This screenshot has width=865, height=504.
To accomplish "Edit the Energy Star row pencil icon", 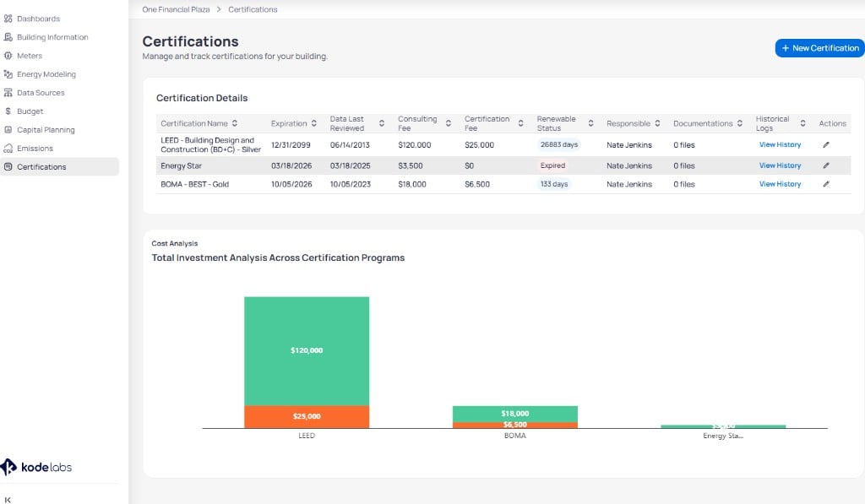I will click(826, 165).
